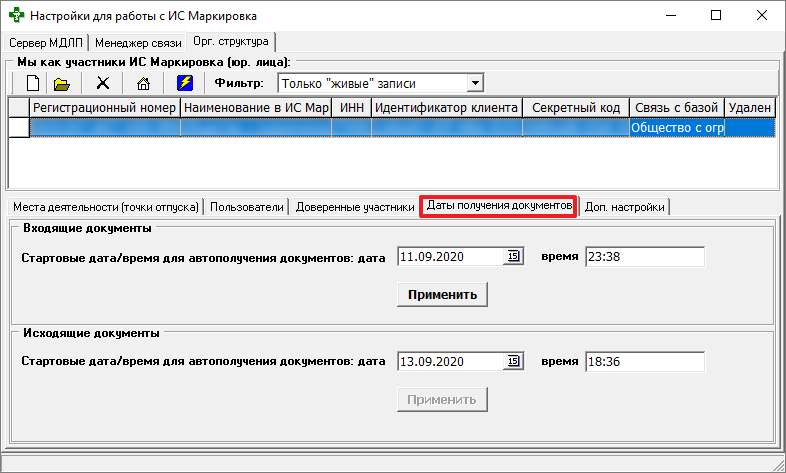Select the Места деятельности (точки отпуска) tab
The height and width of the screenshot is (473, 786).
pos(105,207)
